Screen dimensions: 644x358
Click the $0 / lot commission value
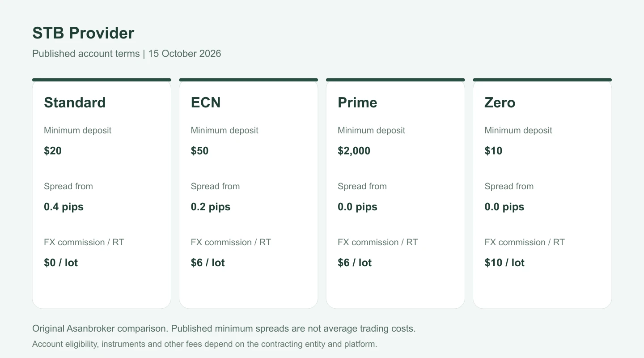coord(61,263)
